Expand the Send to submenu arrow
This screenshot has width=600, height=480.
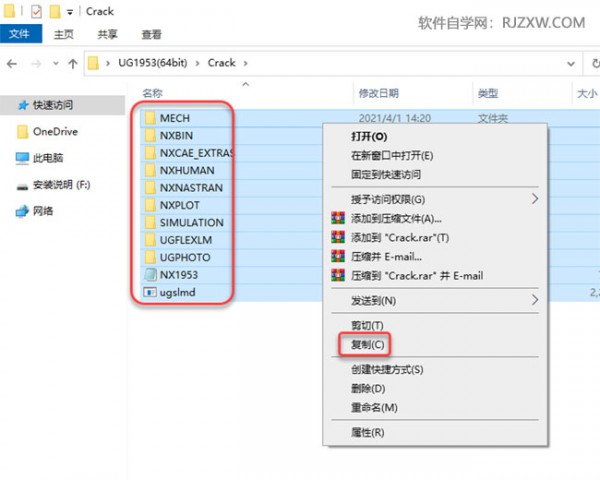535,300
